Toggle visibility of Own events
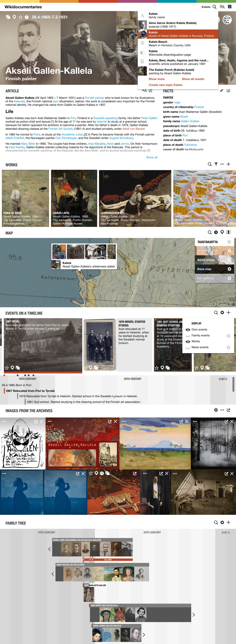Viewport: 236px width, 644px height. (188, 330)
